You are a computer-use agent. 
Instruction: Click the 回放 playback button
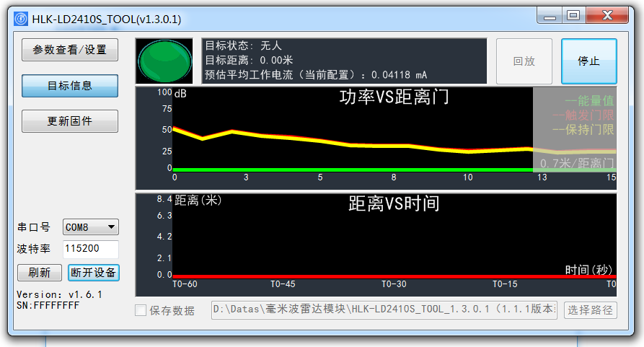(x=524, y=61)
